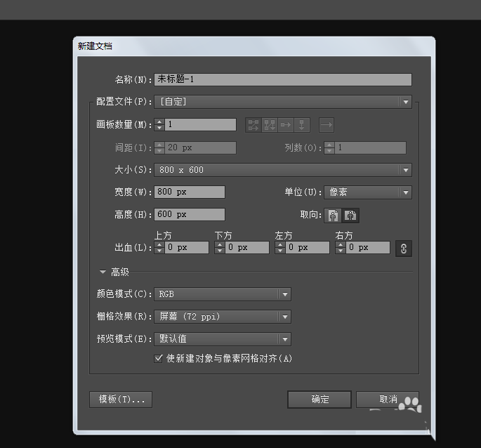Viewport: 481px width, 448px height.
Task: Set landscape orientation icon
Action: 350,215
